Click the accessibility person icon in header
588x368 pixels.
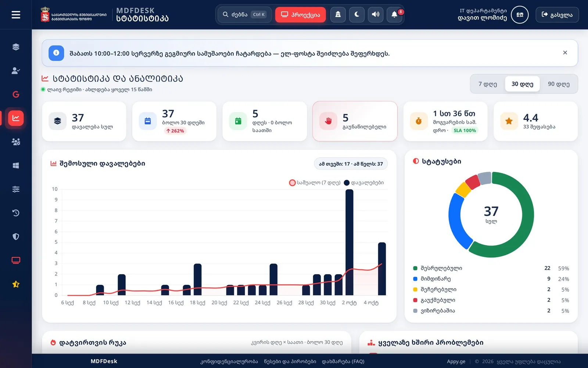click(x=338, y=15)
